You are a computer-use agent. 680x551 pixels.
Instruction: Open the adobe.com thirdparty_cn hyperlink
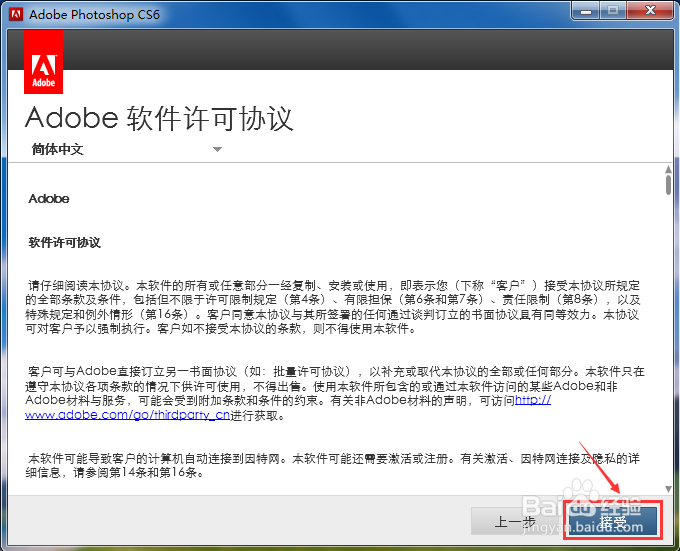click(127, 415)
